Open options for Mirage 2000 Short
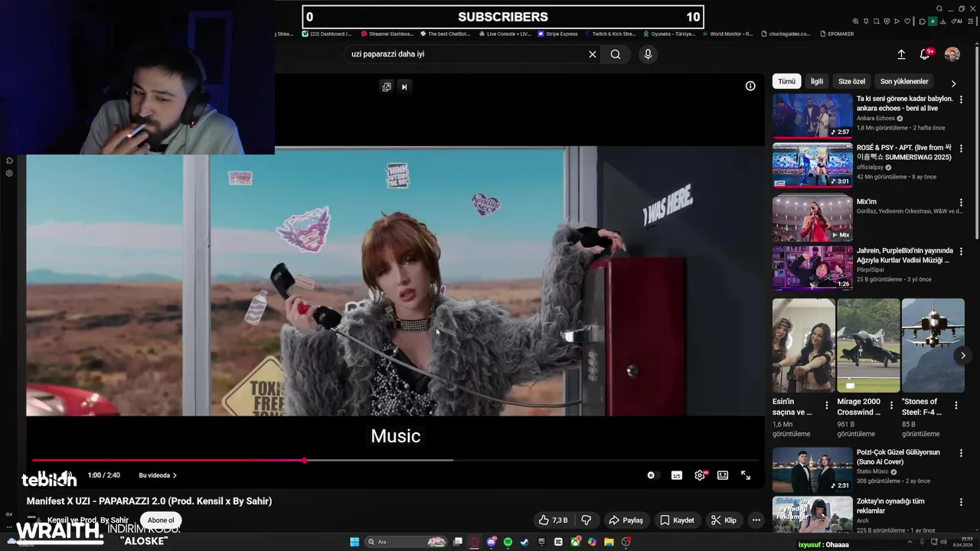 coord(891,405)
